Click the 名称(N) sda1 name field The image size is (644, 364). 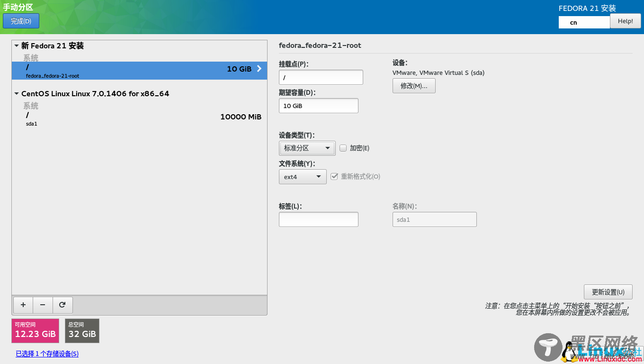pos(435,219)
